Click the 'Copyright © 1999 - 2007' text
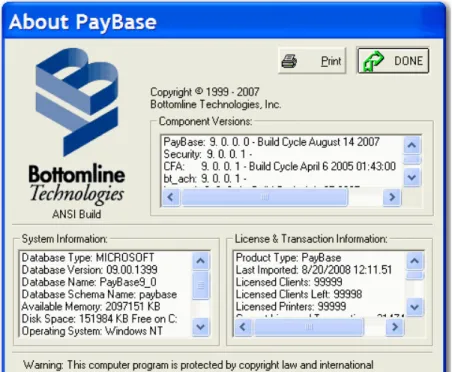 coord(205,92)
